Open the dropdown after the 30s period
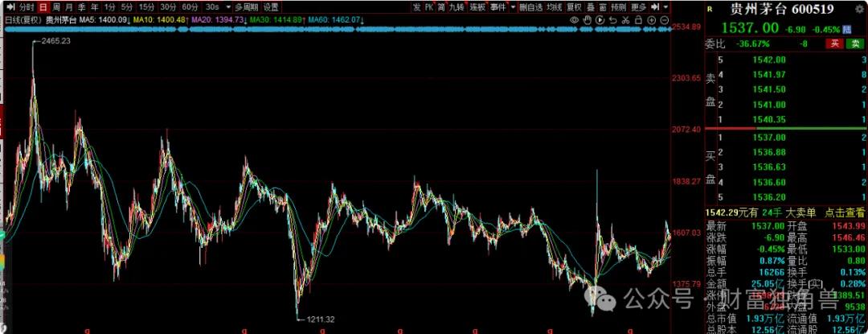The height and width of the screenshot is (334, 868). (228, 7)
